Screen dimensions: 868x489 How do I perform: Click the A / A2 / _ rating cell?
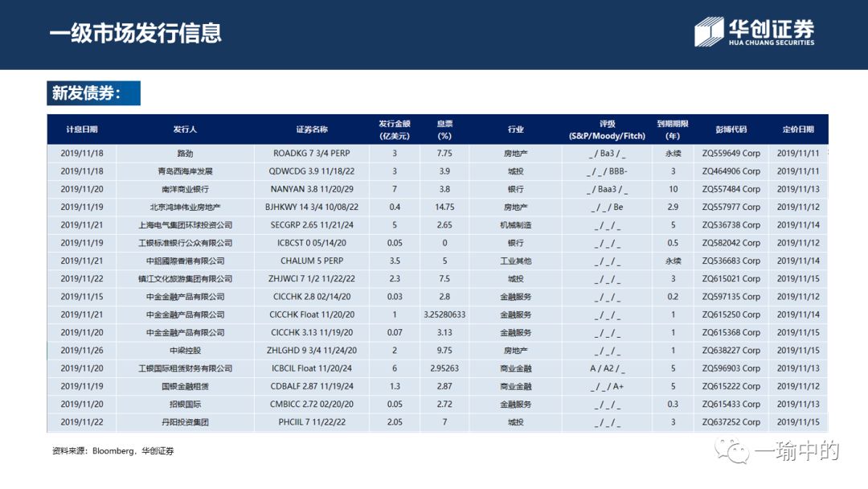point(608,368)
